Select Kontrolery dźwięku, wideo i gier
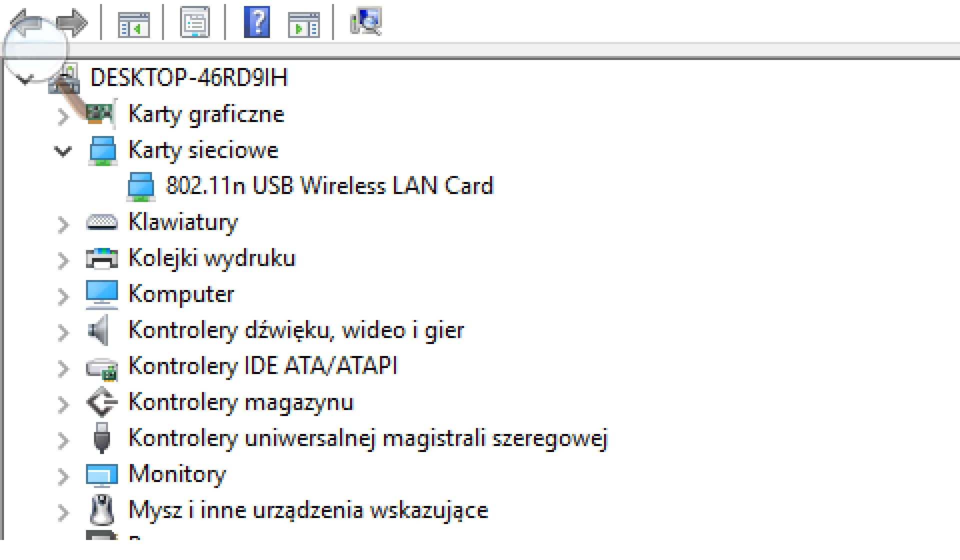The image size is (960, 560). 296,330
